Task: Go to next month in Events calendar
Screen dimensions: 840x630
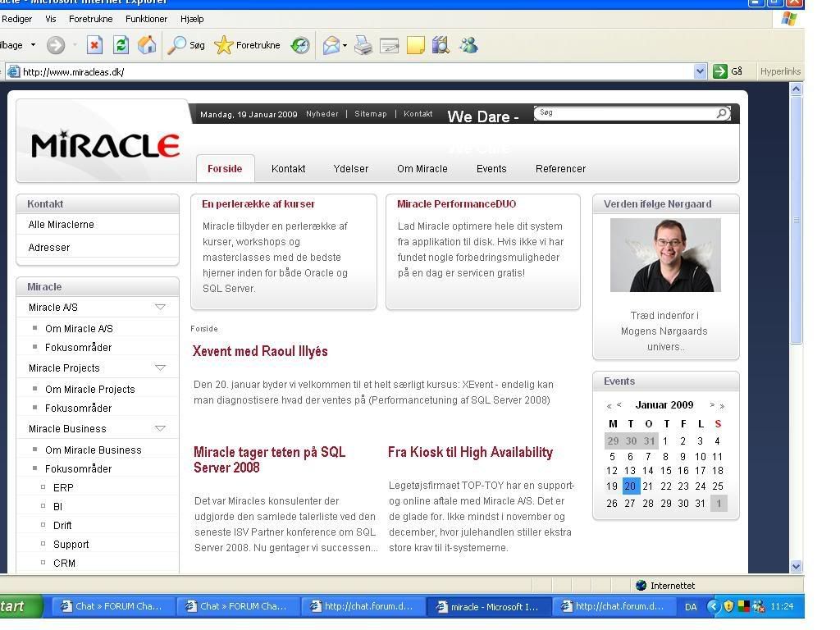Action: point(712,405)
